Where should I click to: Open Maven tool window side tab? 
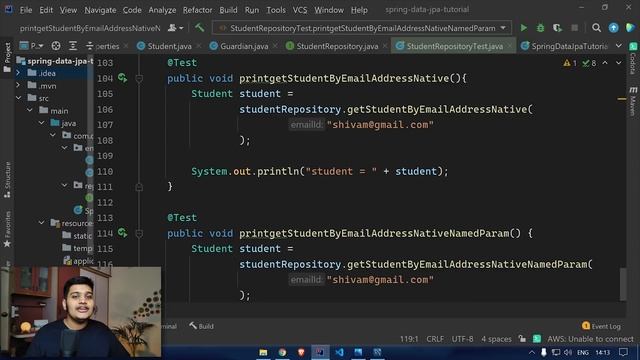[x=633, y=101]
